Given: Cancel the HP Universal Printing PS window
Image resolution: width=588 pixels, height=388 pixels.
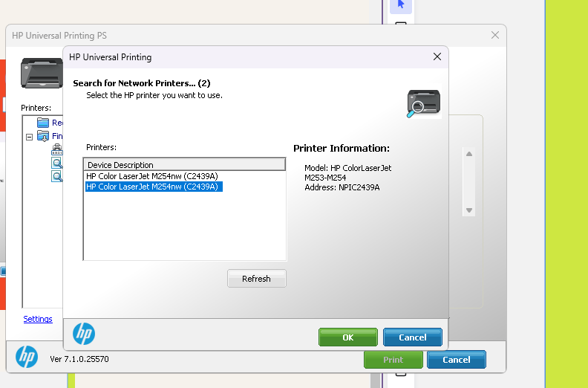Looking at the screenshot, I should click(457, 360).
